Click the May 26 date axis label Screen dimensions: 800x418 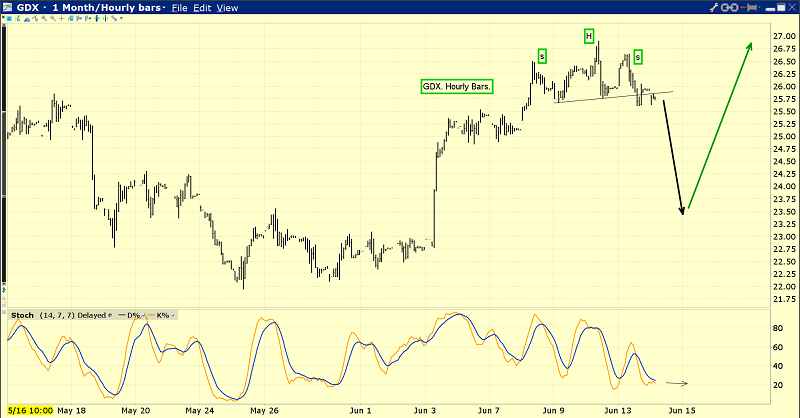pyautogui.click(x=264, y=410)
